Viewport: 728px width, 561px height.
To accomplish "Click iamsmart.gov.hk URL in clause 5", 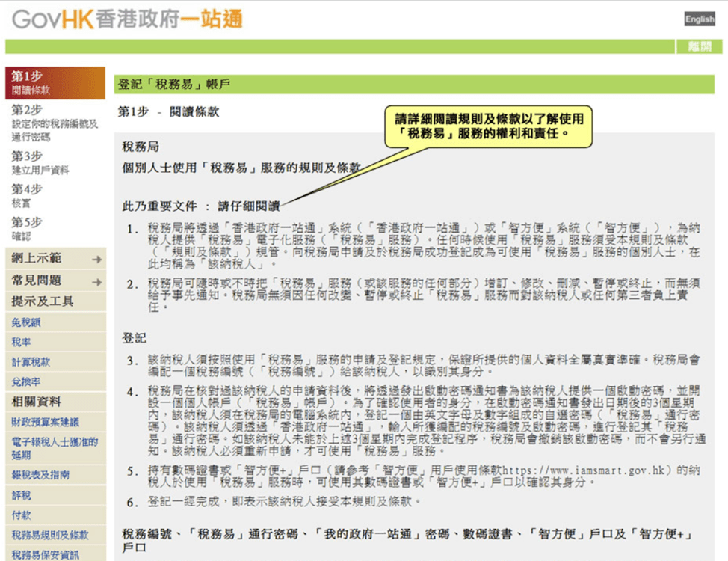I will (584, 470).
